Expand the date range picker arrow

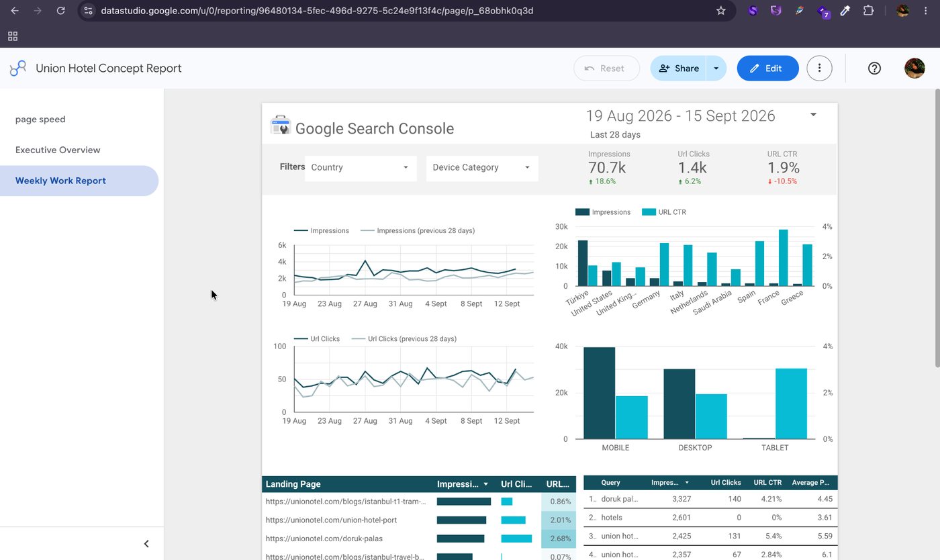813,115
